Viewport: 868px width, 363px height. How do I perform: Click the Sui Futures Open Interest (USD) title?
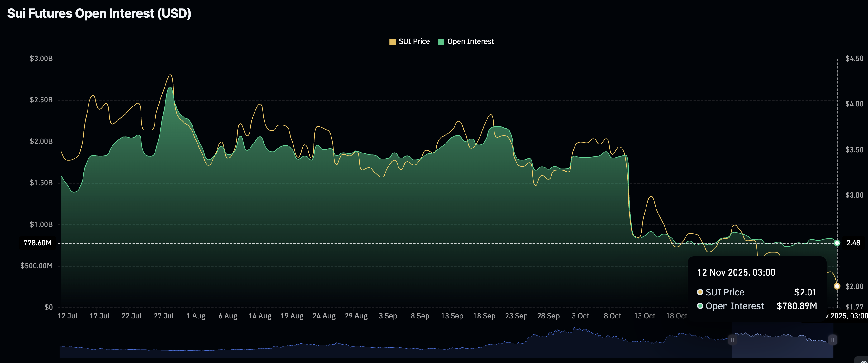(x=99, y=13)
